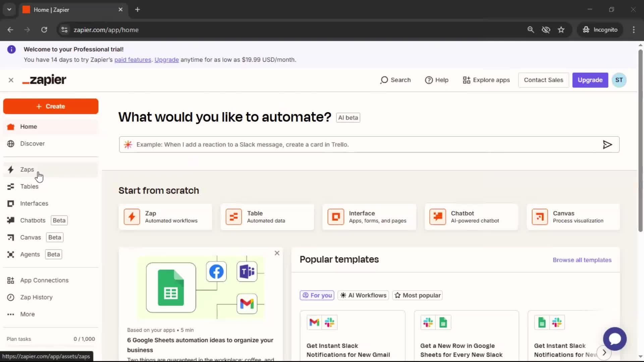The width and height of the screenshot is (644, 362).
Task: Open site information icon in address bar
Action: 64,30
